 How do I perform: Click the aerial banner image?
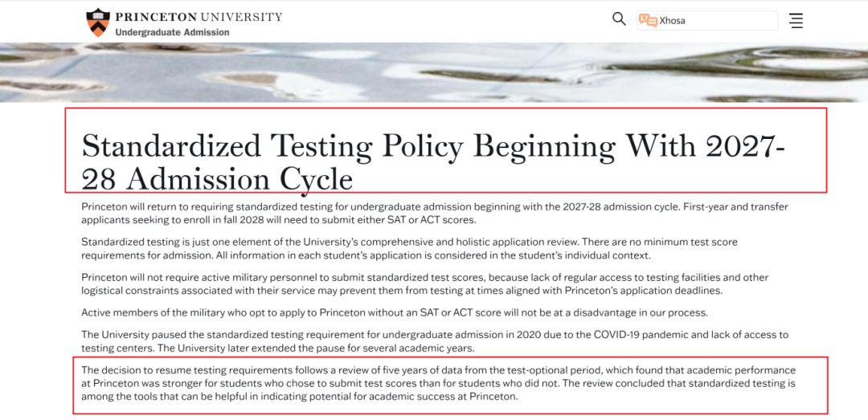(x=434, y=72)
